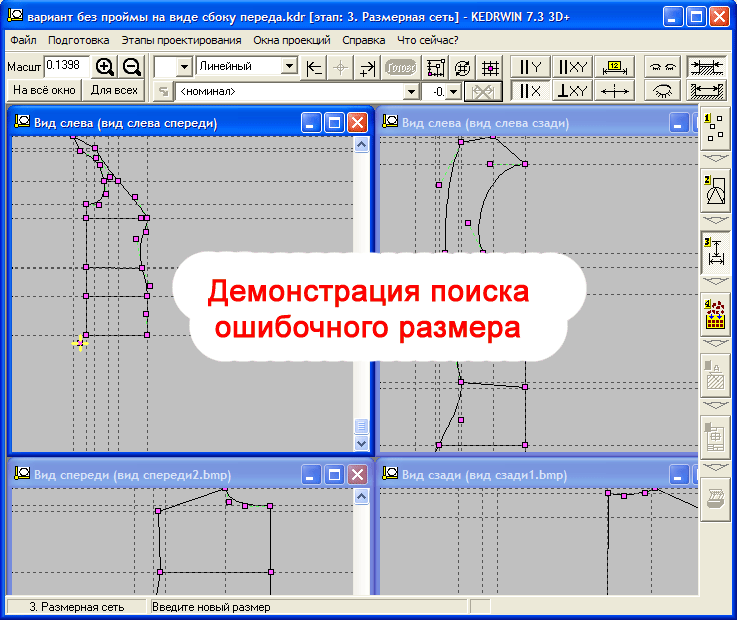
Task: Open stage 1 points button in sidebar
Action: click(x=715, y=128)
